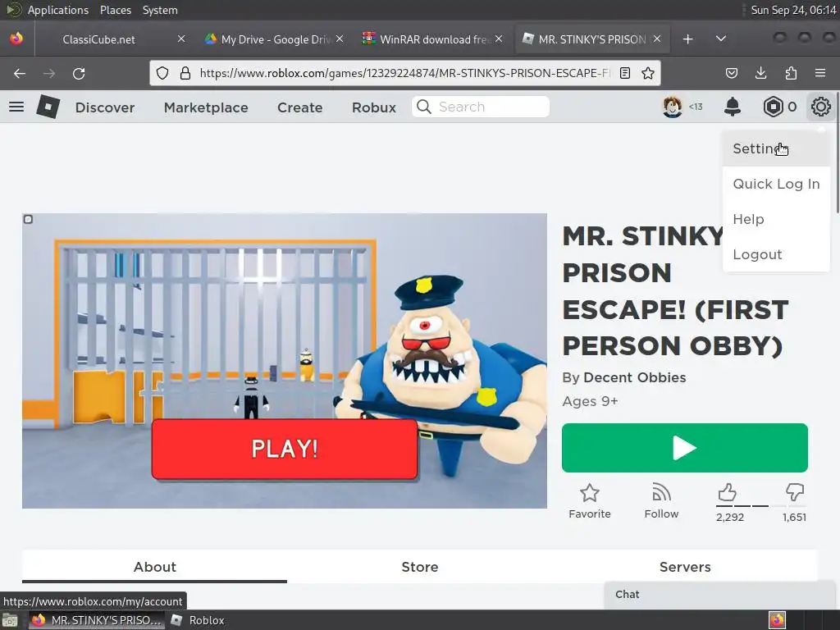
Task: Select Settings in the dropdown menu
Action: click(776, 148)
